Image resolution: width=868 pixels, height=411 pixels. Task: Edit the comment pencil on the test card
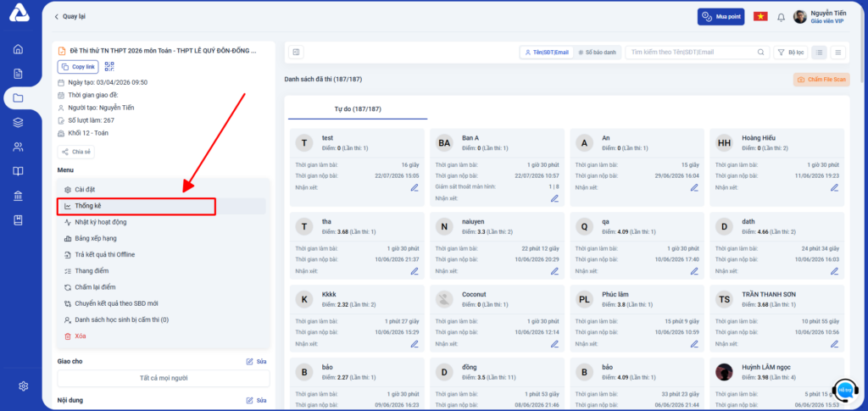(415, 187)
